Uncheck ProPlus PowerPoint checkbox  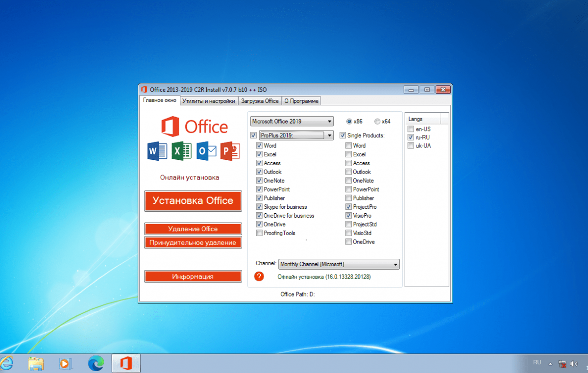(259, 189)
